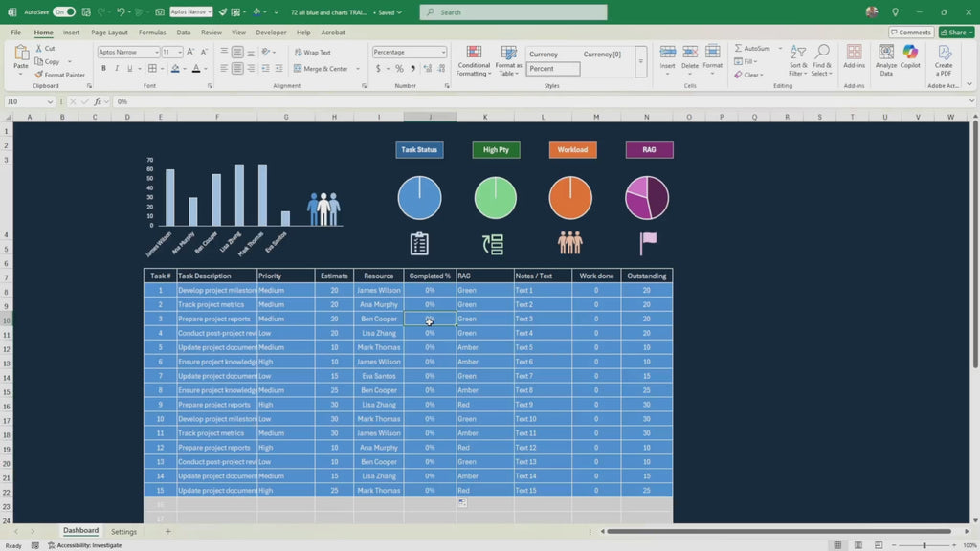This screenshot has width=980, height=551.
Task: Click the Task Status button
Action: [x=419, y=150]
